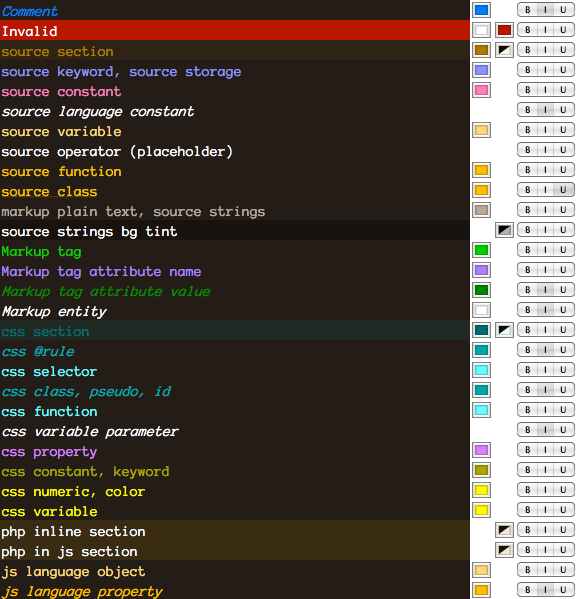This screenshot has width=580, height=599.
Task: Open the Invalid white foreground swatch
Action: tap(481, 30)
